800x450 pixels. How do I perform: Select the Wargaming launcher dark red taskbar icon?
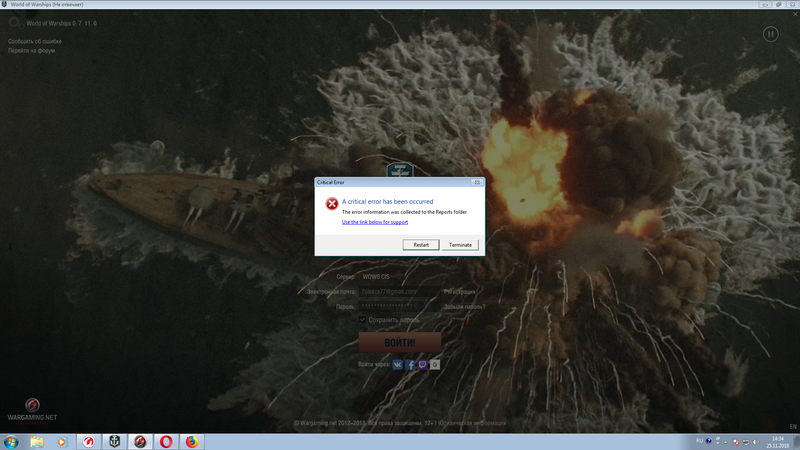click(140, 442)
